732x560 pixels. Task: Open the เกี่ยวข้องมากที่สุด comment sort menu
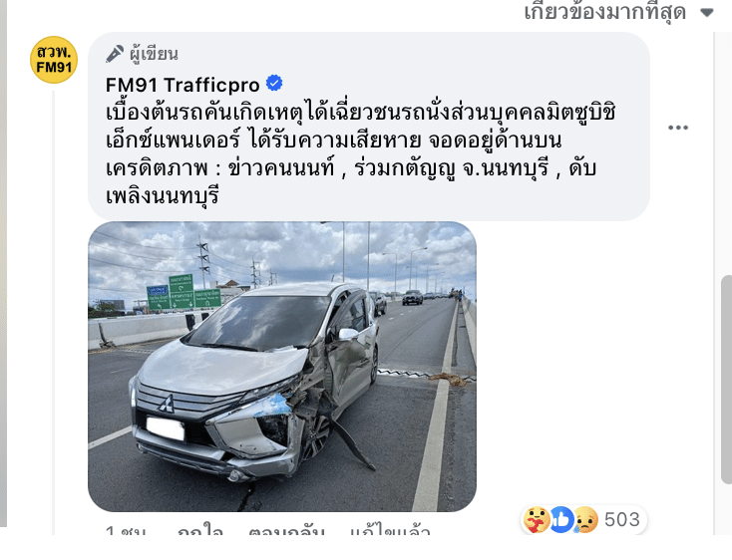[605, 11]
